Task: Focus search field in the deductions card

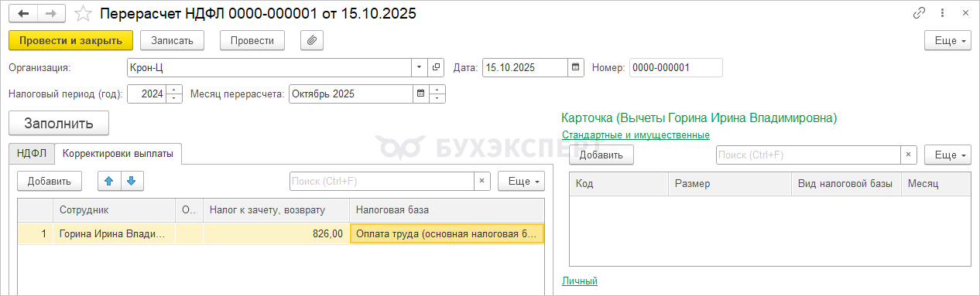Action: 808,155
